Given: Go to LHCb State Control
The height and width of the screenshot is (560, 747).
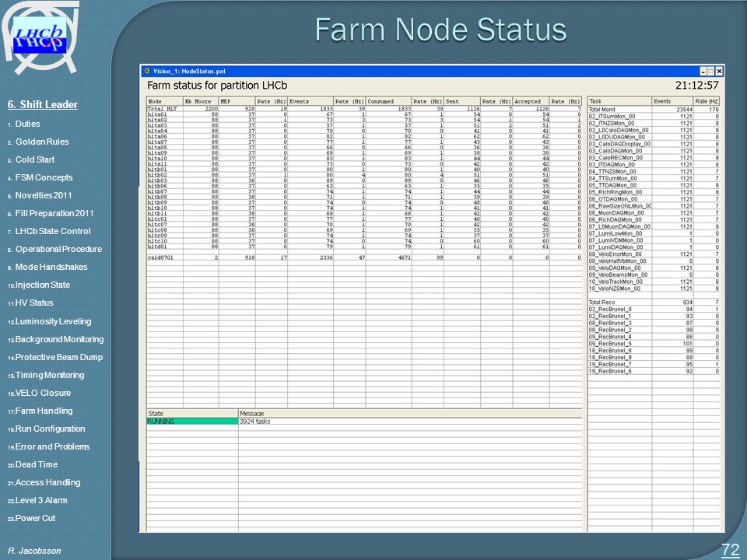Looking at the screenshot, I should tap(53, 231).
